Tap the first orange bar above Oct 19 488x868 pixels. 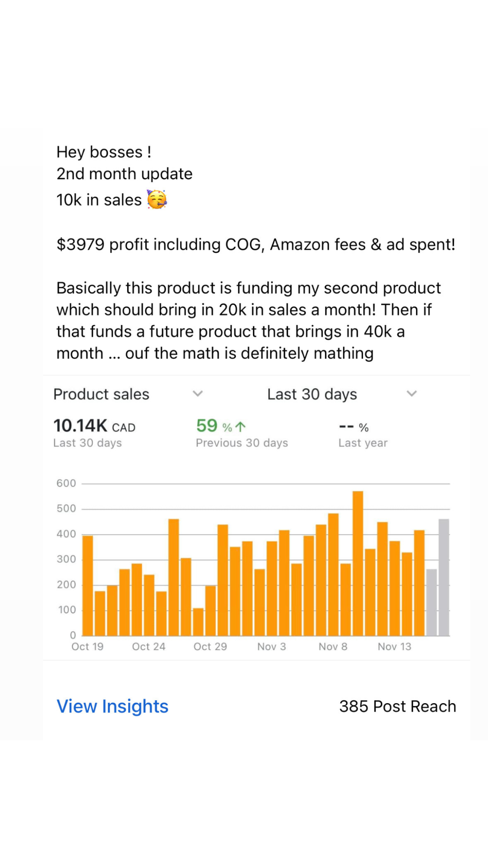pos(88,586)
